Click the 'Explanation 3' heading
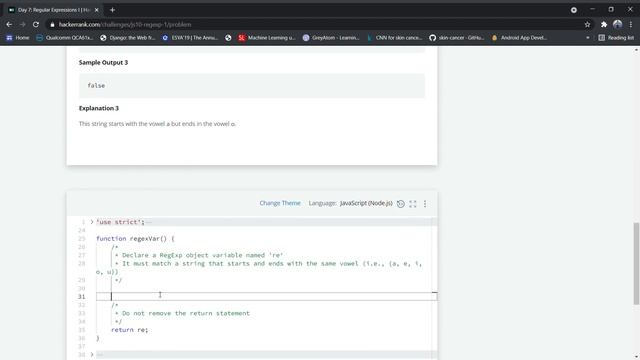 click(x=99, y=108)
